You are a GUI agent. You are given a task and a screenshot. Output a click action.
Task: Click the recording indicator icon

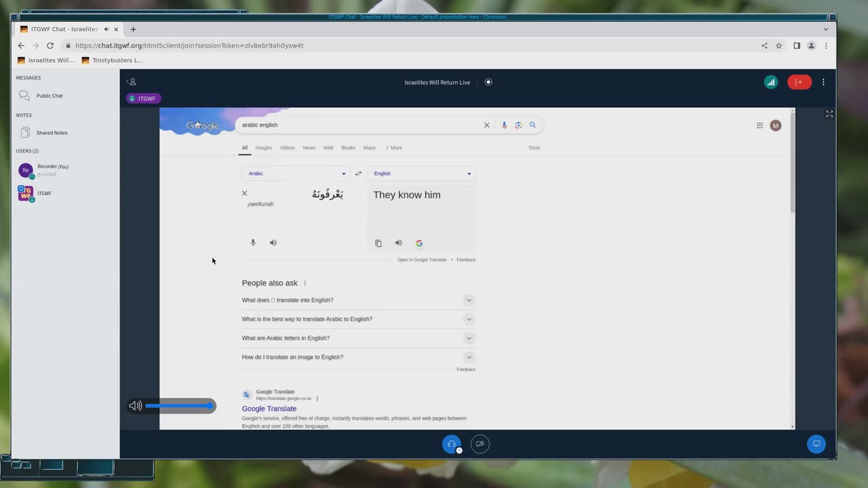488,82
